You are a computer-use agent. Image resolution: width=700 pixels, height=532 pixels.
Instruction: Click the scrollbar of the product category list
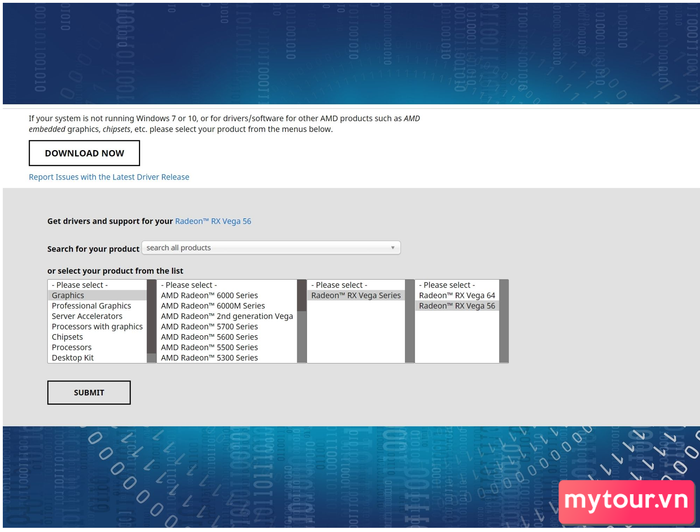152,321
